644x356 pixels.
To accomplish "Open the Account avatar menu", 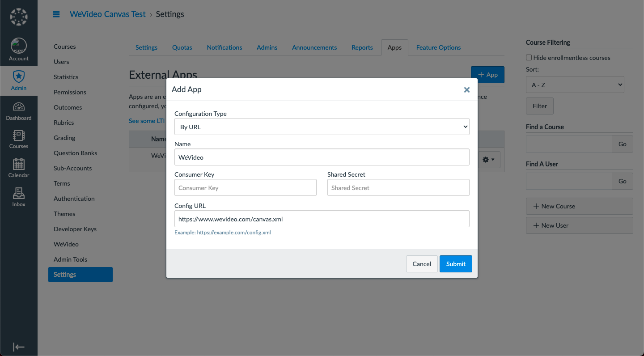I will 19,50.
